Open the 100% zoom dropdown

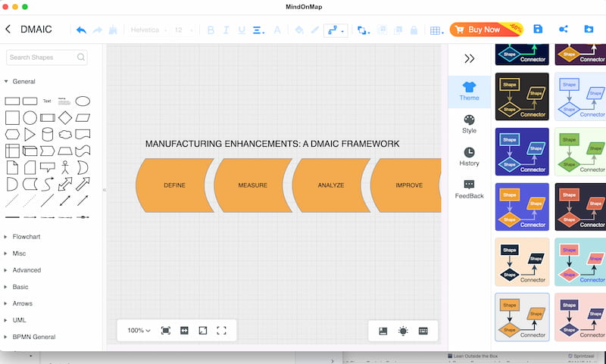139,331
